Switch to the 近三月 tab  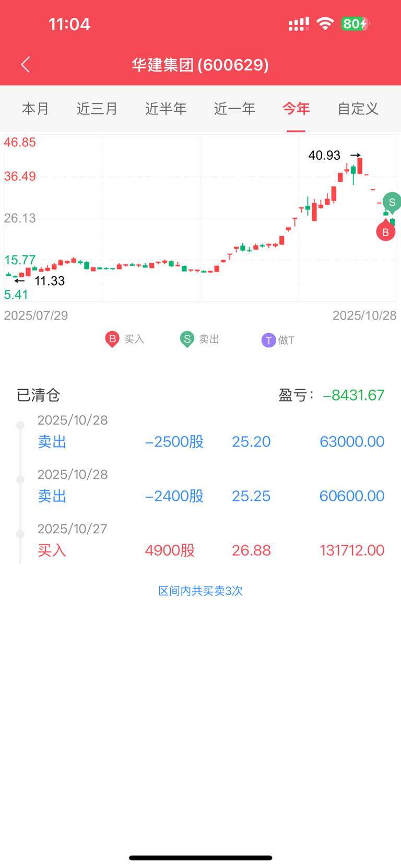coord(97,109)
